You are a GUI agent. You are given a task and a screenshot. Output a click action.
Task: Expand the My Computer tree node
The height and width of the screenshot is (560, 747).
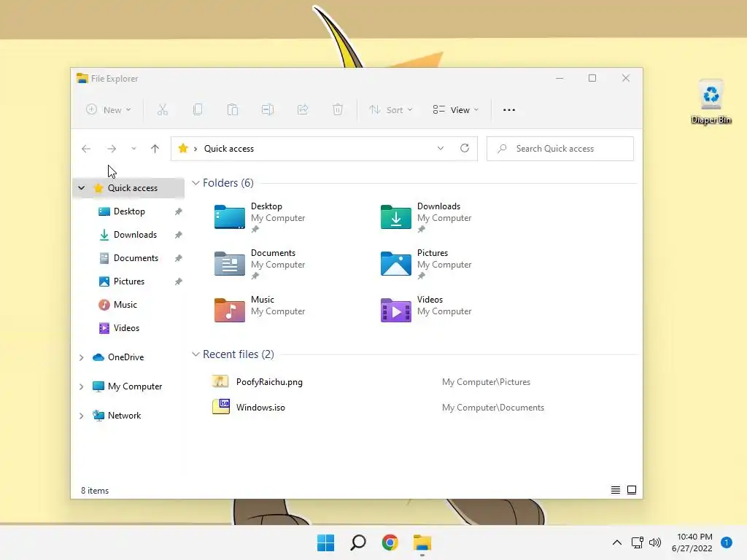82,386
